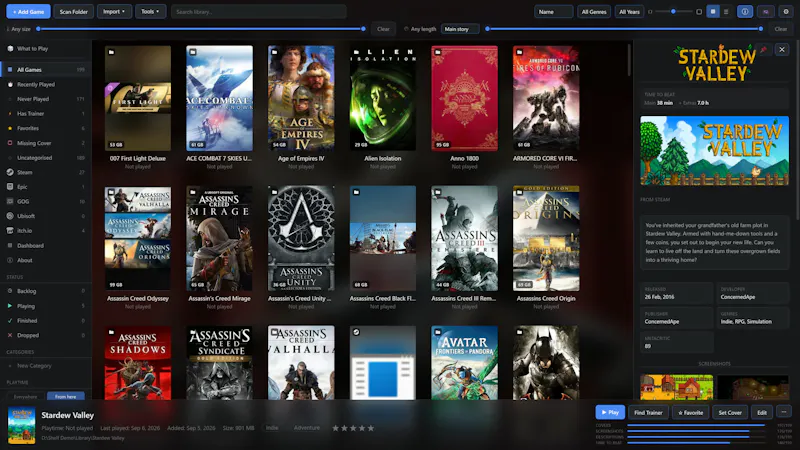
Task: Close the Stardew Valley details panel
Action: click(782, 49)
